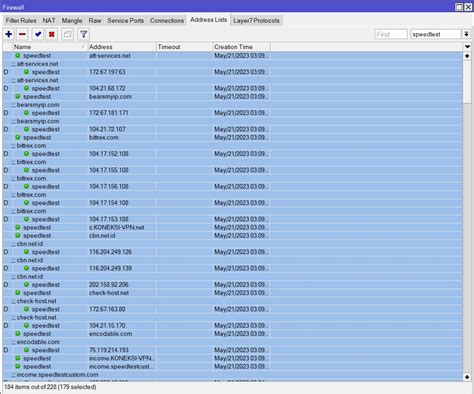This screenshot has width=474, height=394.
Task: Select row with address 116.204.249.139
Action: pyautogui.click(x=232, y=268)
